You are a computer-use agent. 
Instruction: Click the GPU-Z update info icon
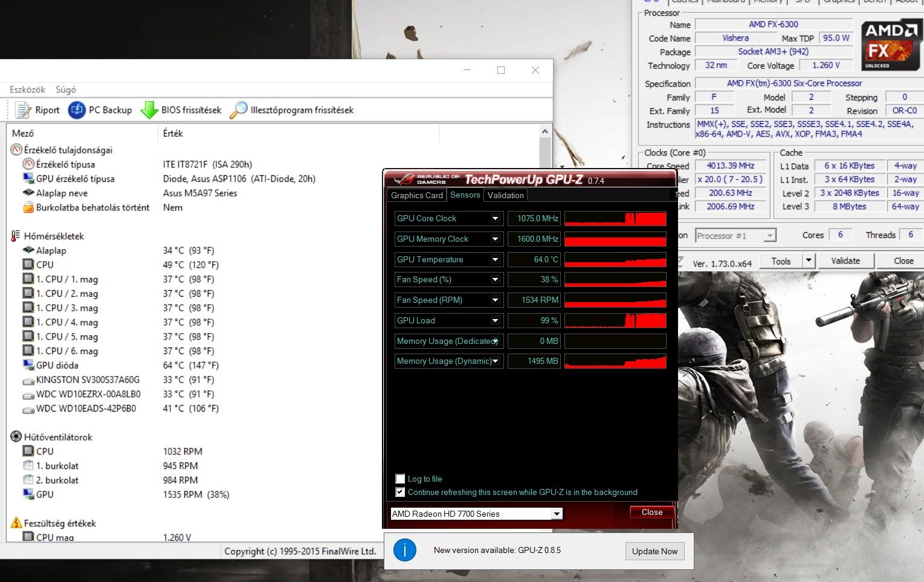pos(405,550)
